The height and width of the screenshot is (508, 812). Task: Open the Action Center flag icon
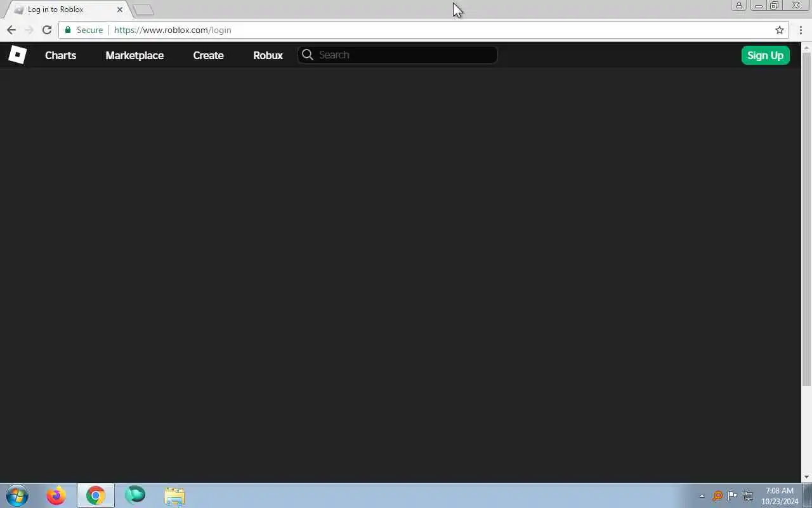[x=733, y=496]
